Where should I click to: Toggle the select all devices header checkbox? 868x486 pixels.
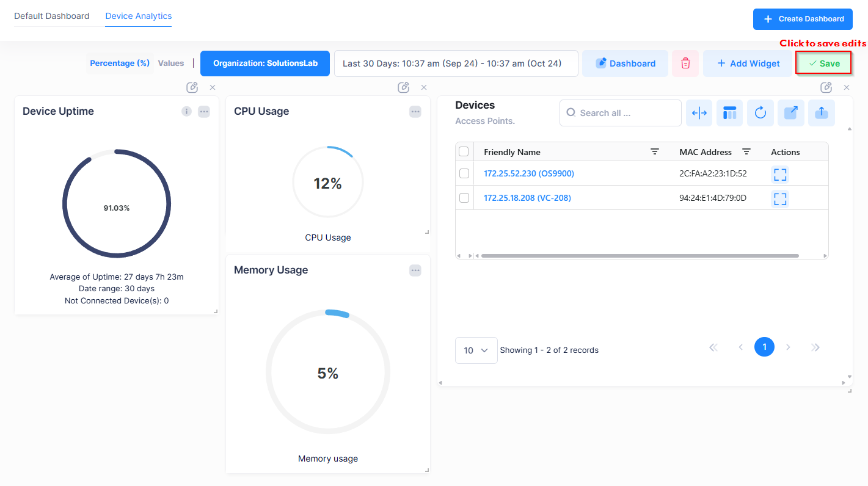(x=464, y=152)
